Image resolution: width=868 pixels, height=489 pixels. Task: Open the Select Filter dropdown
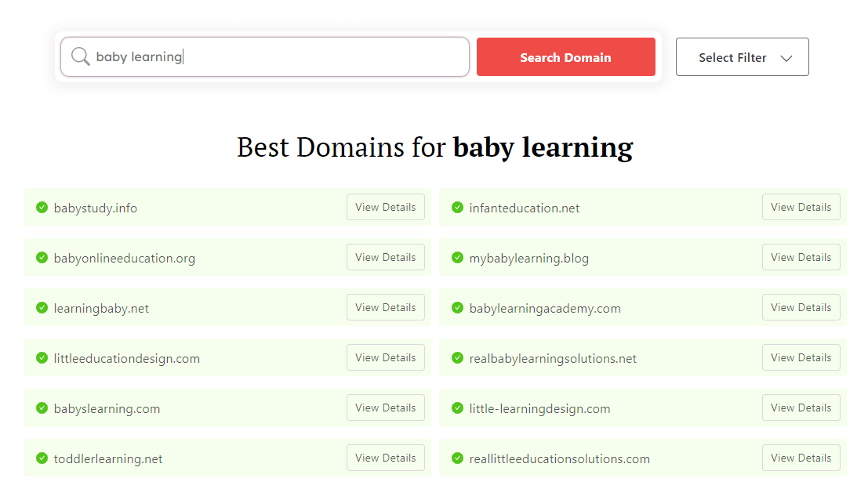(742, 57)
